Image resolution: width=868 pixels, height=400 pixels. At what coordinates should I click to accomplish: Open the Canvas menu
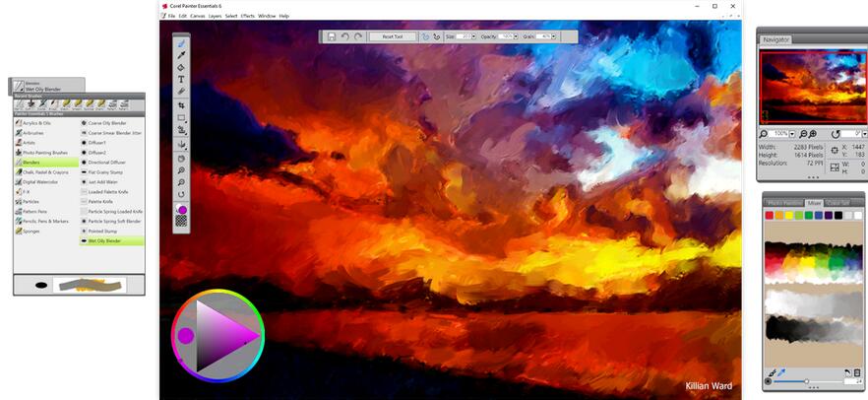[198, 16]
